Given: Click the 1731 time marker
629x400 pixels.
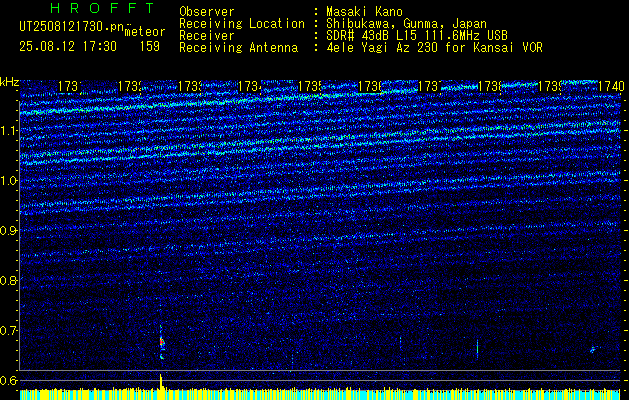Looking at the screenshot, I should coord(70,86).
